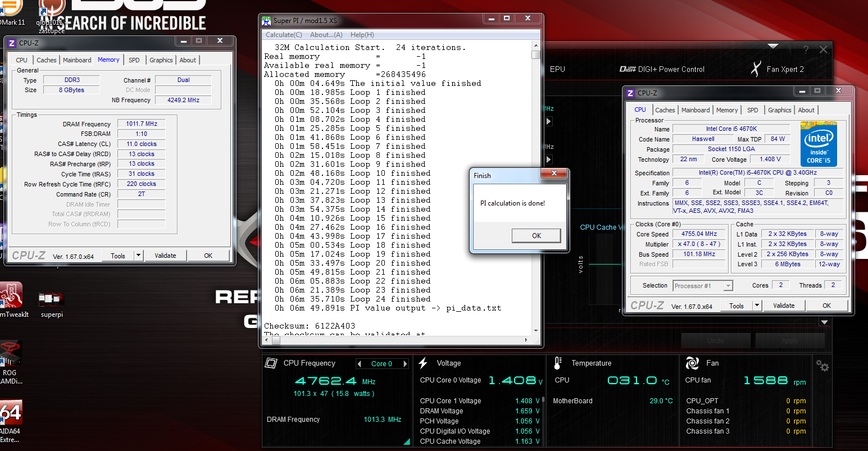The width and height of the screenshot is (868, 451).
Task: Click CPU-Z Memory window title icon
Action: pos(12,43)
